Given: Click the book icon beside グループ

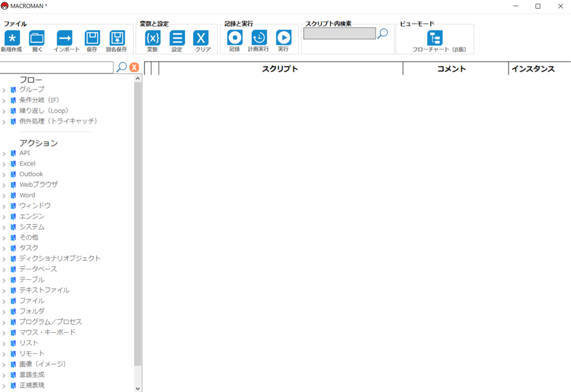Looking at the screenshot, I should pos(13,89).
